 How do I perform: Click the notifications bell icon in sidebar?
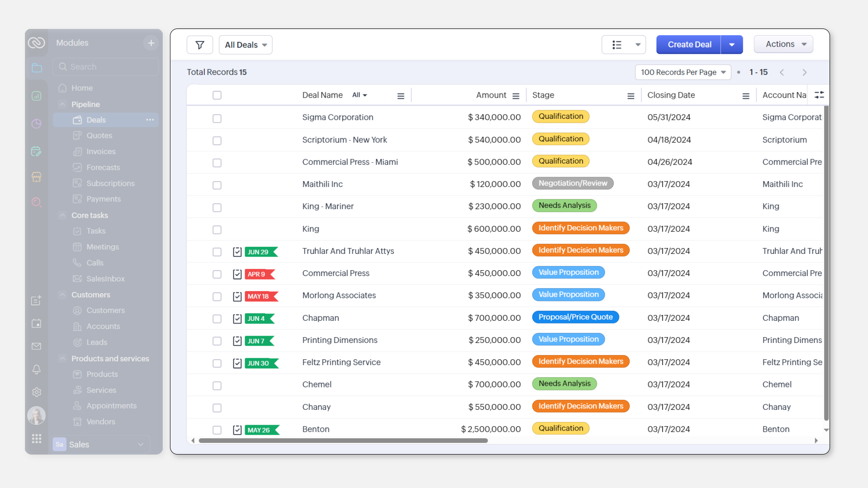(37, 369)
